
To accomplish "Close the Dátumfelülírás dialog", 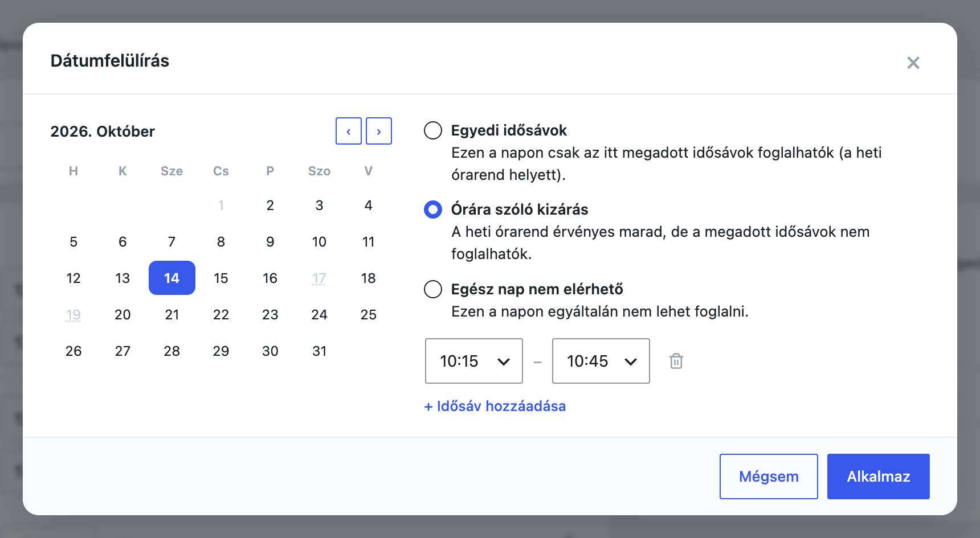I will pos(913,63).
